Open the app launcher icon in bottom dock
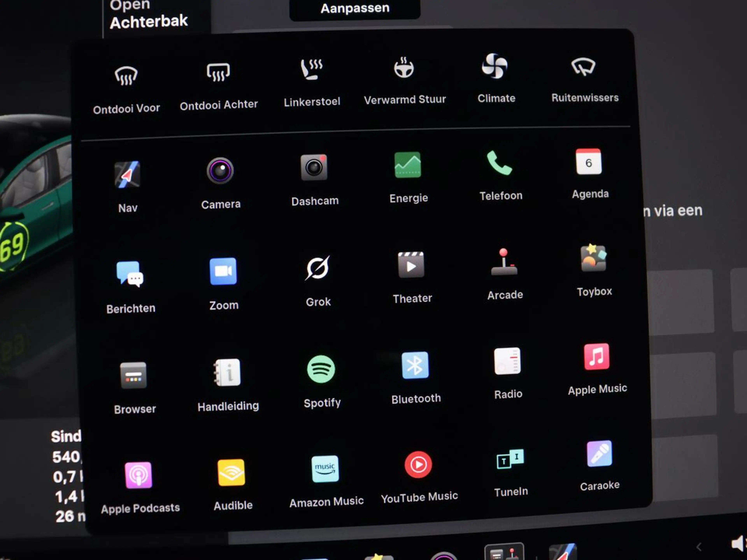 click(504, 552)
